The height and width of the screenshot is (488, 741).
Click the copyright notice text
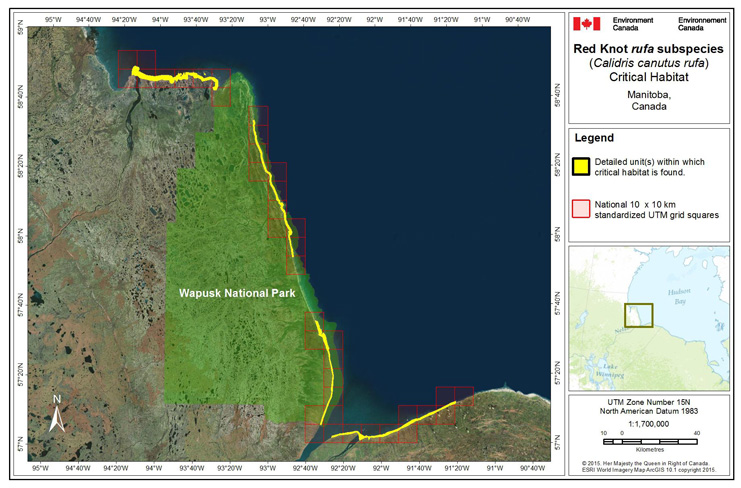point(647,467)
